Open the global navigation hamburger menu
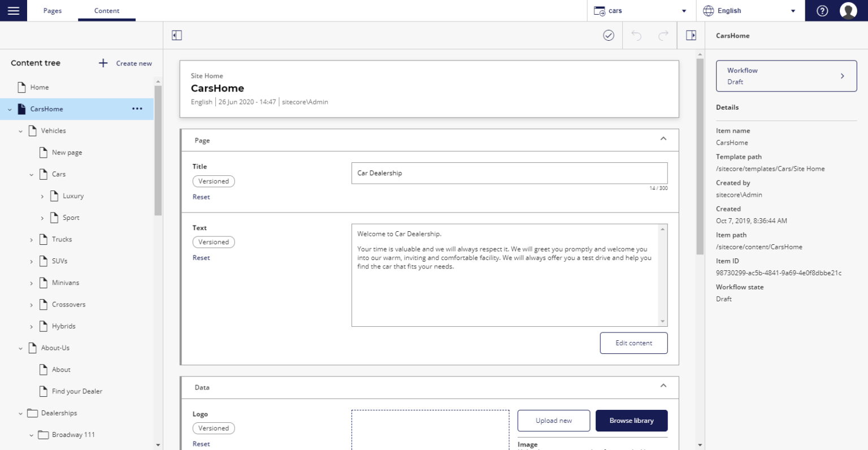The height and width of the screenshot is (450, 868). pos(12,10)
